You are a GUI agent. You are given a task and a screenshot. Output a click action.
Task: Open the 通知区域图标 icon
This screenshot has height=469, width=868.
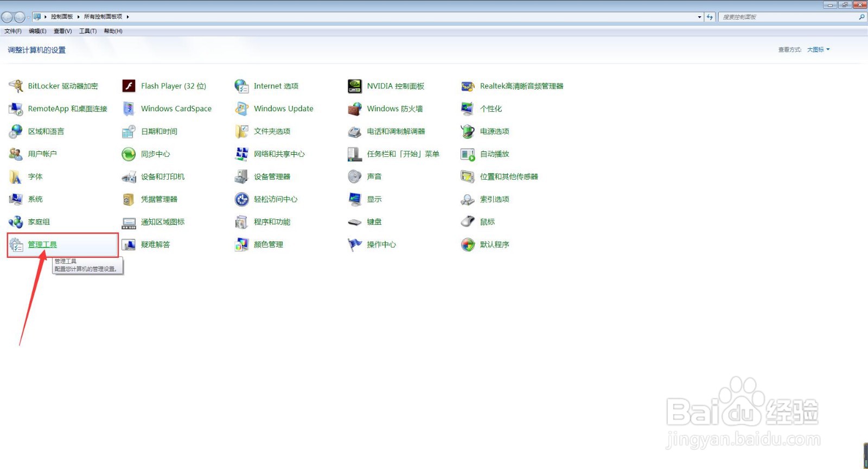[x=129, y=222]
